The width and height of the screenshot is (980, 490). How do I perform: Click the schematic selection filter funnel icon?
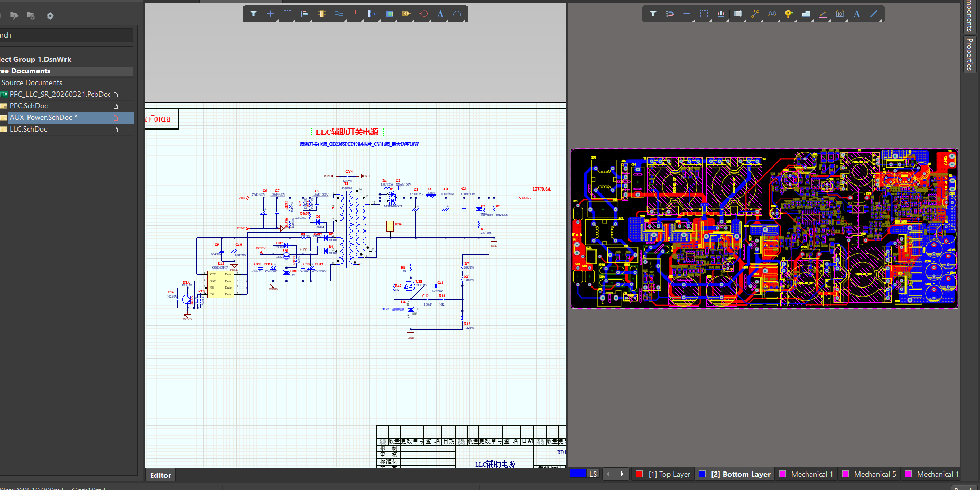[x=254, y=14]
